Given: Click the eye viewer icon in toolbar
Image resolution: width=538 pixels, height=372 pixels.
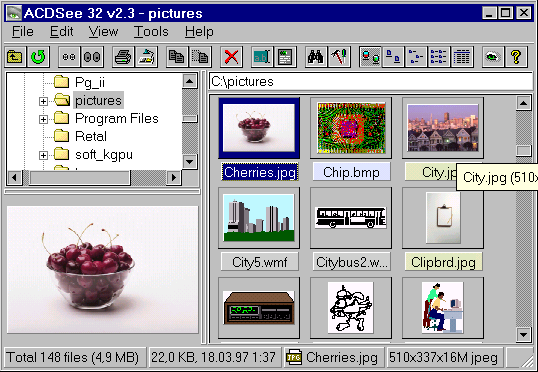Looking at the screenshot, I should 493,57.
